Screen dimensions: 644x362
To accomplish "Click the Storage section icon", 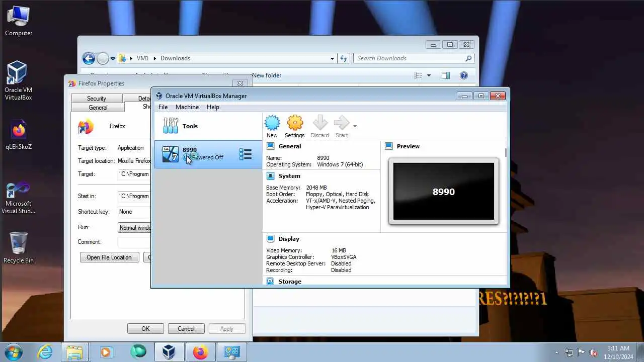I will (270, 282).
